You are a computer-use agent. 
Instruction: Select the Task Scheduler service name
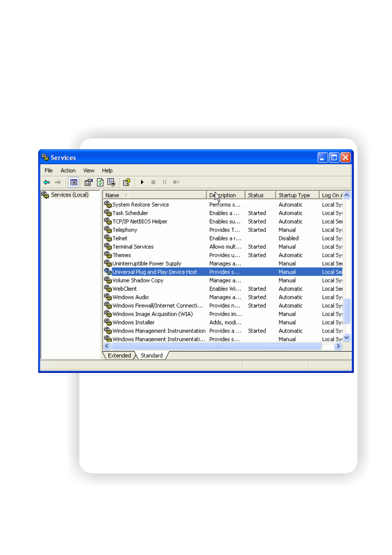[130, 213]
